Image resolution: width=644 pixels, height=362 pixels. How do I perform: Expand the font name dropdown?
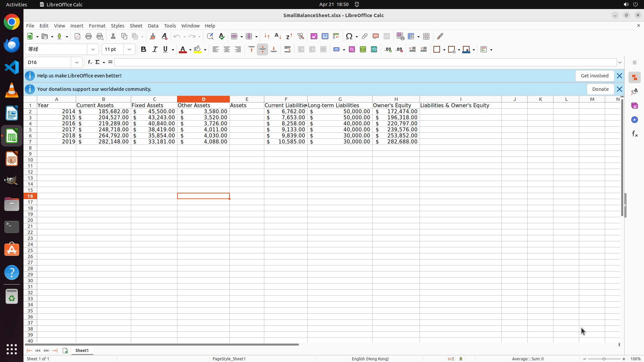[93, 49]
